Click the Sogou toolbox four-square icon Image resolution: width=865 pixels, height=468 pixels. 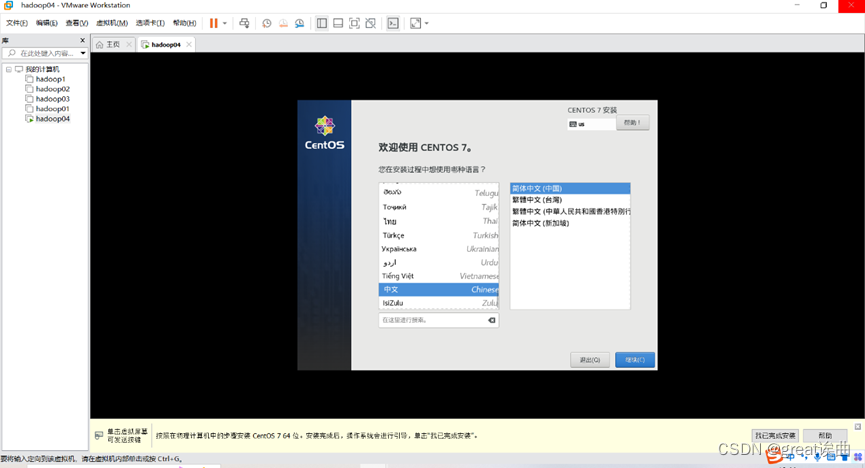(858, 457)
